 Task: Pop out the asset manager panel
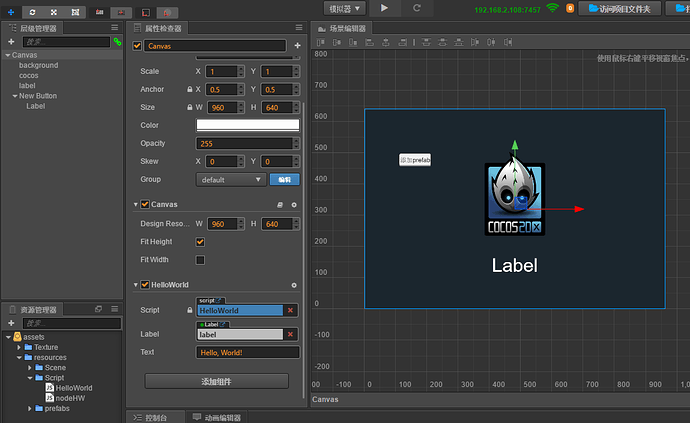click(x=99, y=309)
